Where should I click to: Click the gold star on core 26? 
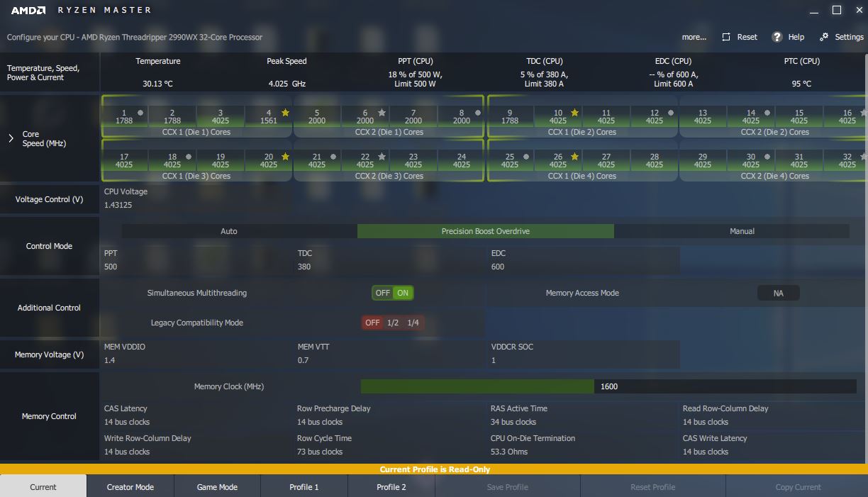click(x=574, y=157)
